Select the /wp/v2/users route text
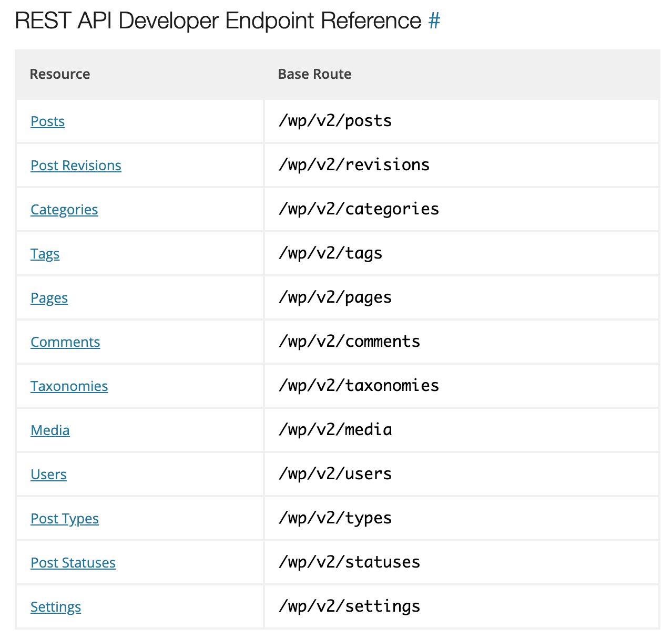Viewport: 672px width, 639px height. (x=335, y=474)
